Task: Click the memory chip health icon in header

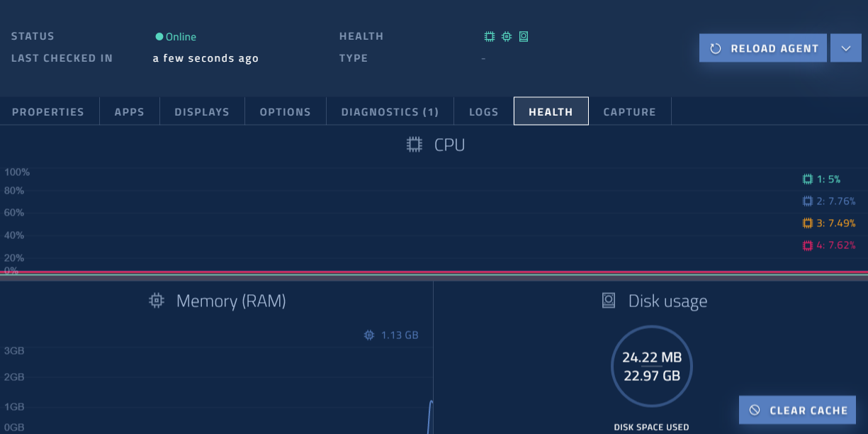Action: tap(506, 36)
